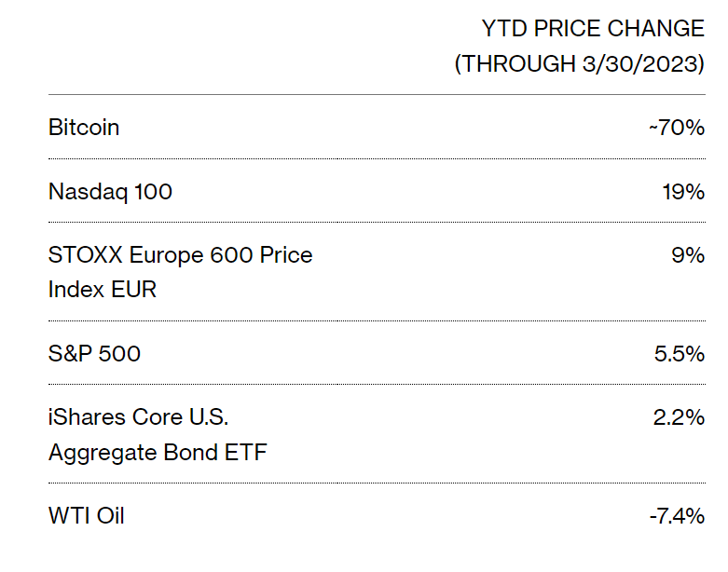Screen dimensions: 728x572
Task: Click the 19% Nasdaq value
Action: (683, 192)
